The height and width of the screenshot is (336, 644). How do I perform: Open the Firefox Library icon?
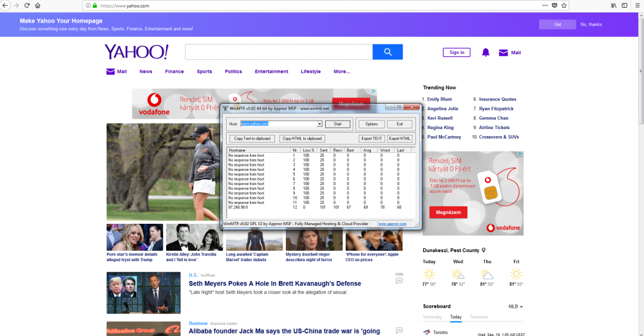pyautogui.click(x=614, y=5)
